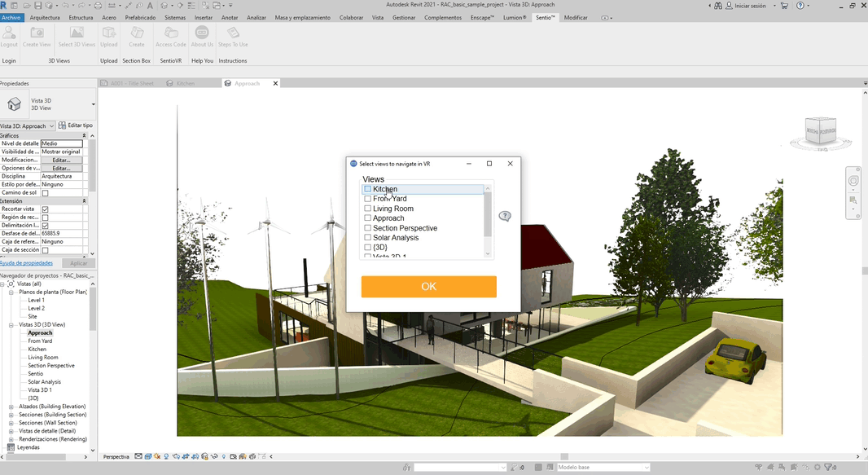Close the Approach view tab
The width and height of the screenshot is (868, 475).
[275, 84]
